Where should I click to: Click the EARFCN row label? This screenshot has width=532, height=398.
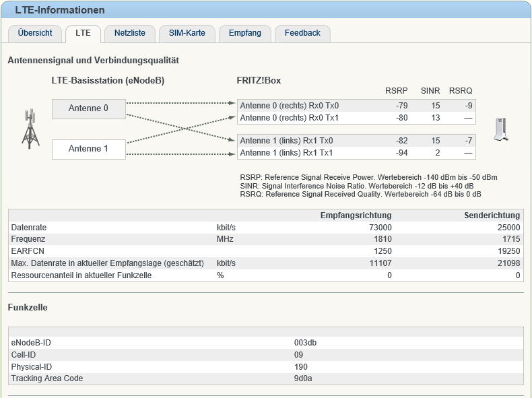tap(28, 251)
